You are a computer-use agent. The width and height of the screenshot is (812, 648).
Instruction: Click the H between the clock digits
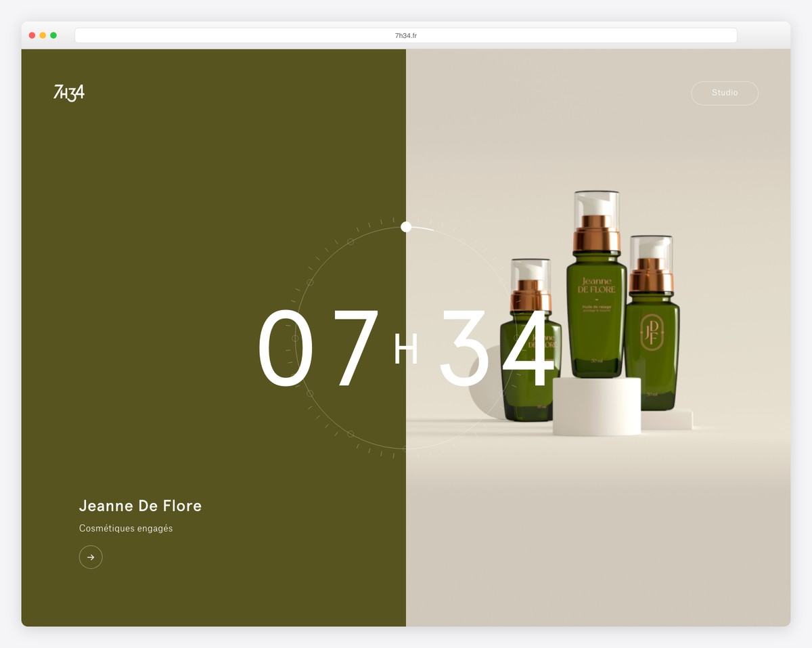(x=406, y=349)
